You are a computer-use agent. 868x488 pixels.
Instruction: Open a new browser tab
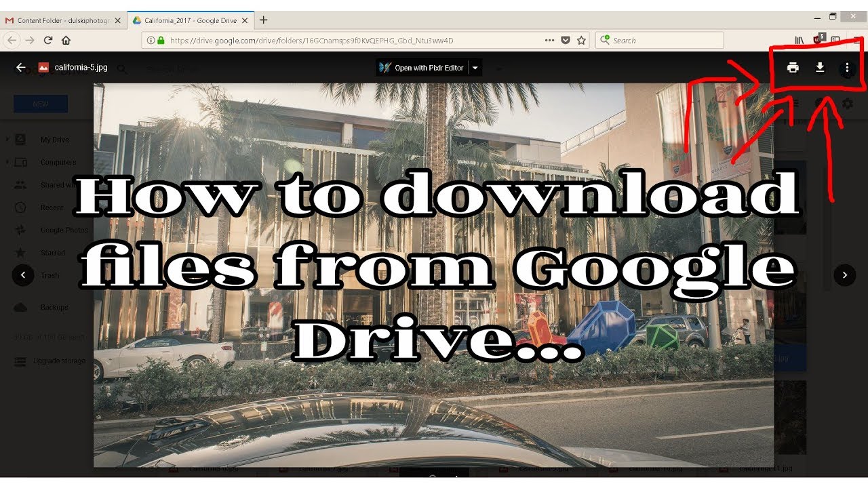pos(263,20)
